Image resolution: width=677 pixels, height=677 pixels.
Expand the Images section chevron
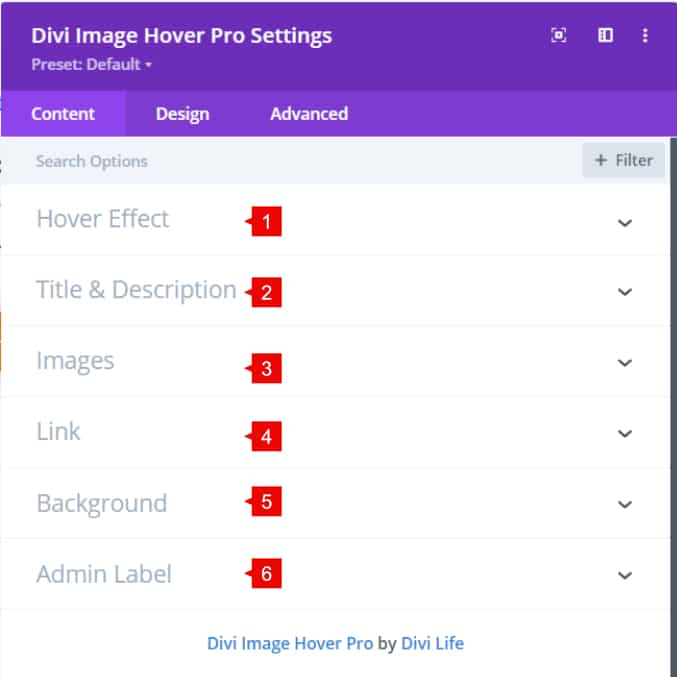pyautogui.click(x=625, y=363)
